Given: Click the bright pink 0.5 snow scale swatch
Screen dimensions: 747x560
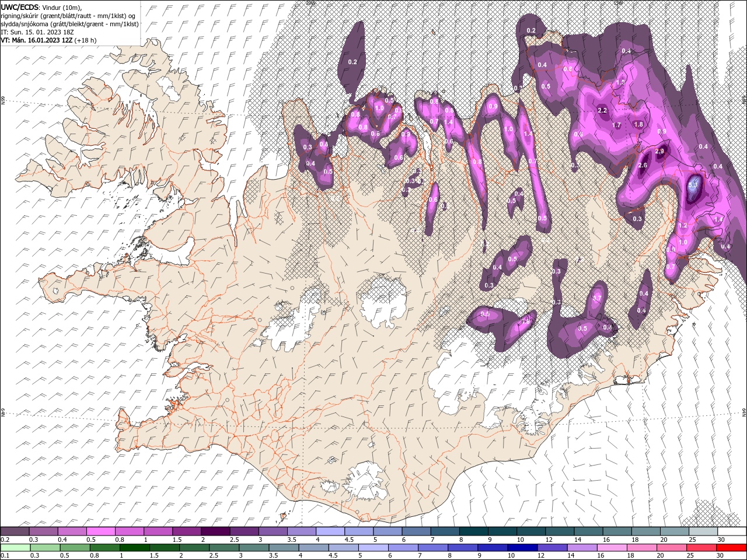Looking at the screenshot, I should pyautogui.click(x=100, y=531).
